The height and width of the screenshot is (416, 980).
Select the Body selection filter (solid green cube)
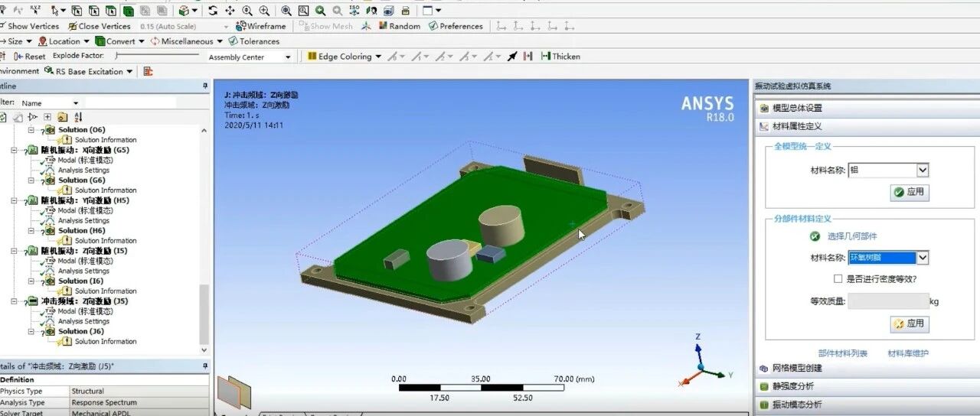pyautogui.click(x=128, y=11)
